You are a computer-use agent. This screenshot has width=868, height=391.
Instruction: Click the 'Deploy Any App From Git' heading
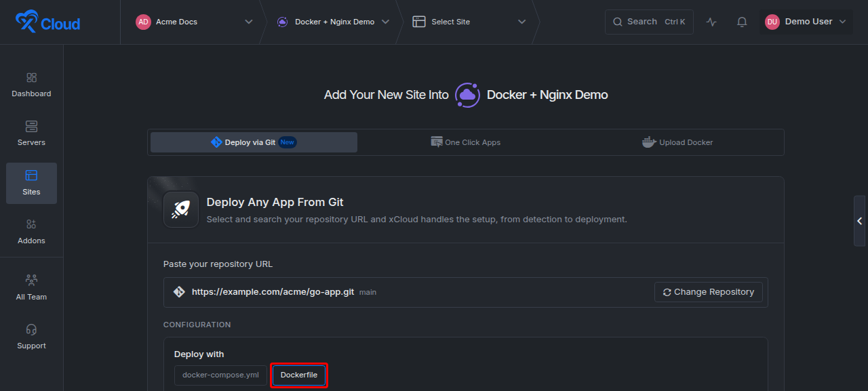pyautogui.click(x=275, y=202)
